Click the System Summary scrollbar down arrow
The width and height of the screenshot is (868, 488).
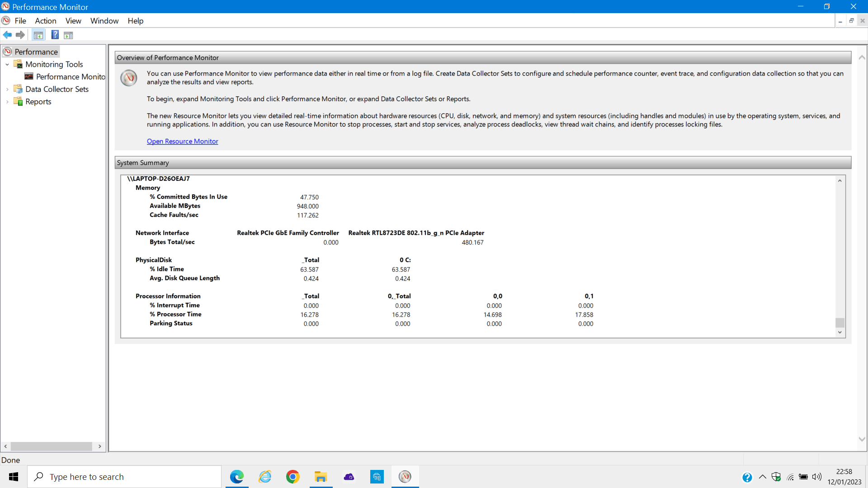coord(840,333)
